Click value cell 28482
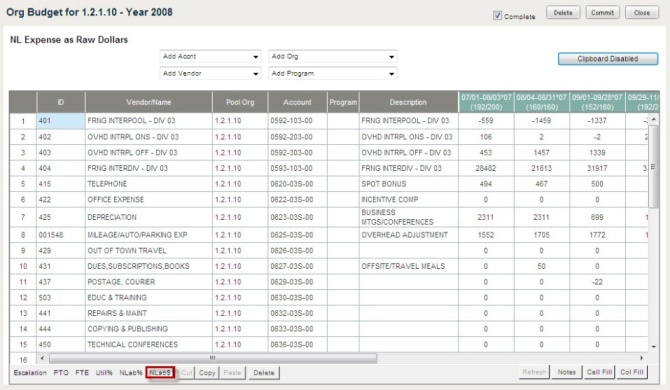Viewport: 670px width, 390px height. coord(486,168)
